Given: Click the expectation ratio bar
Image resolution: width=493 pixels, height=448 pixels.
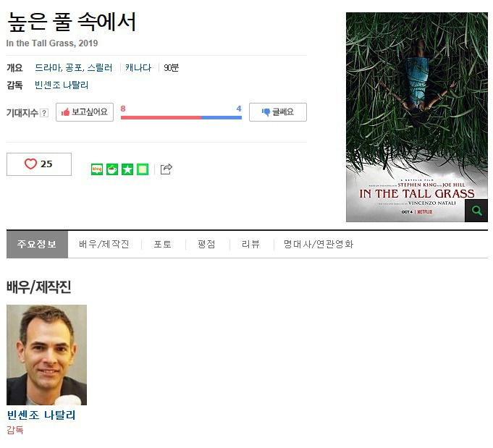Looking at the screenshot, I should [181, 117].
